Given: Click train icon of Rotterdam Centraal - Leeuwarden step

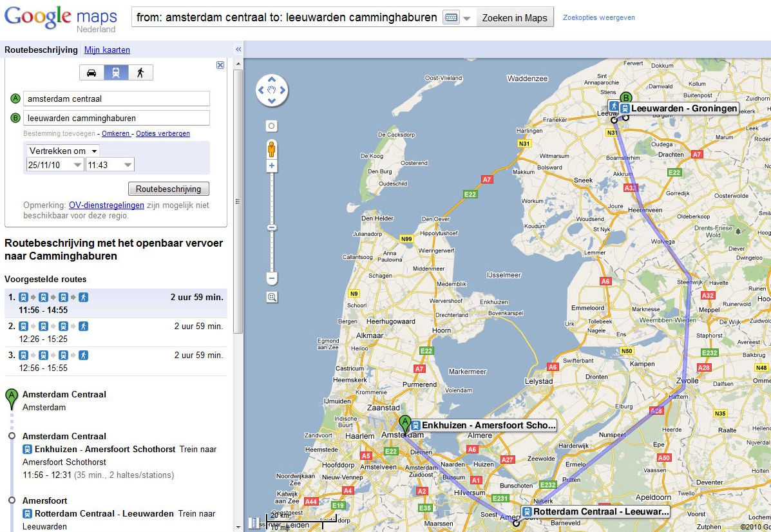Looking at the screenshot, I should pyautogui.click(x=28, y=514).
